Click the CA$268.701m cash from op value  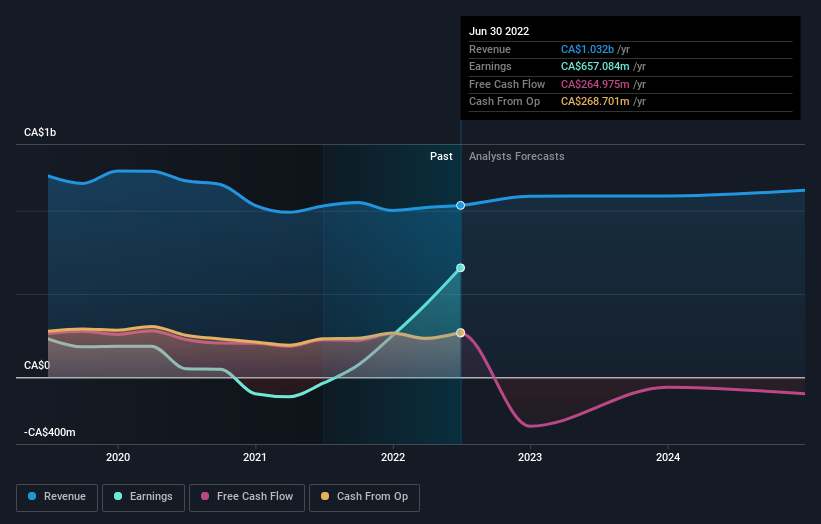[x=595, y=102]
